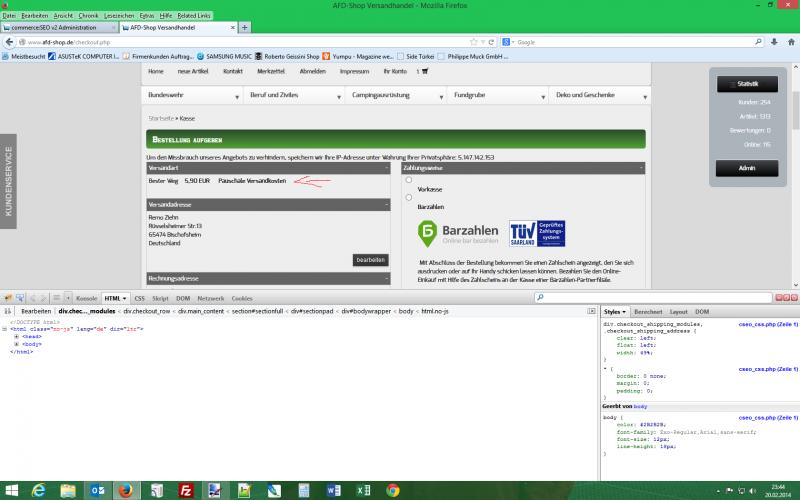The width and height of the screenshot is (800, 500).
Task: Select the Vorkasse payment option
Action: [x=409, y=180]
